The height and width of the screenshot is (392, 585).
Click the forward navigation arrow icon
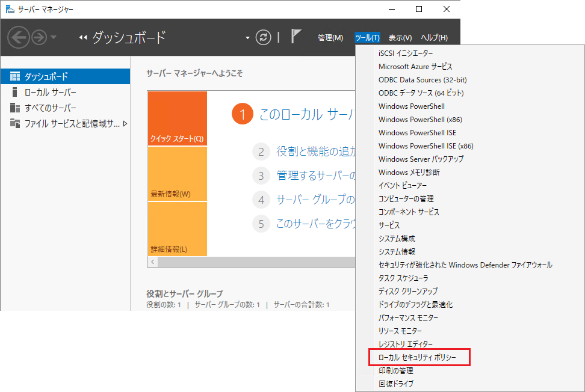point(39,38)
